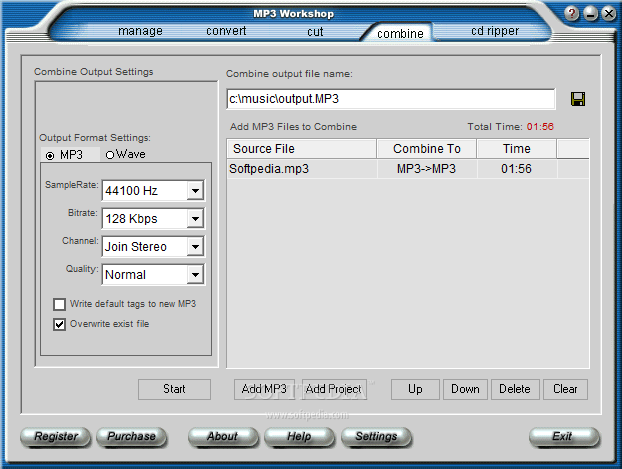The width and height of the screenshot is (622, 469).
Task: Click the 01:56 time cell in list
Action: [516, 169]
